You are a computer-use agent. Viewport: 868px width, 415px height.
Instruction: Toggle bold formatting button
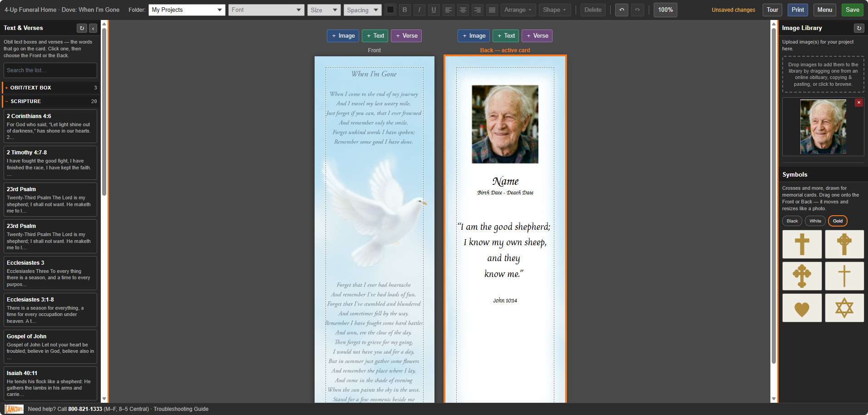(x=404, y=10)
